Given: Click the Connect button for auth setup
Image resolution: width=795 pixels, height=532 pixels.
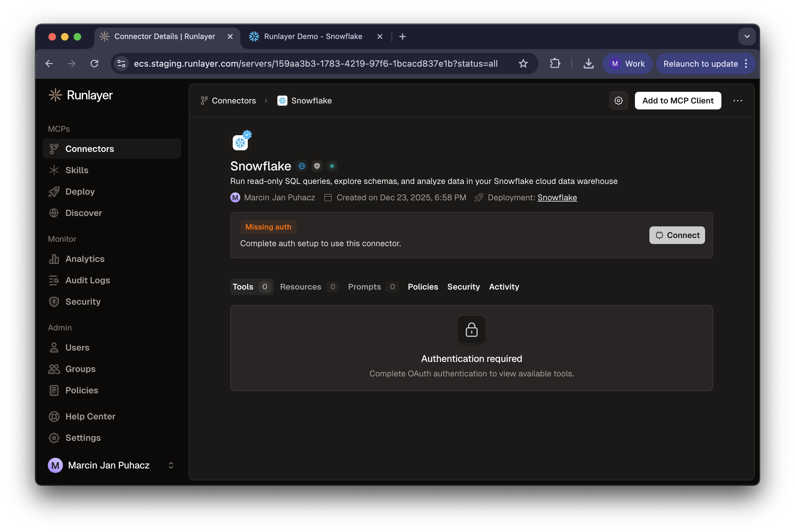Looking at the screenshot, I should [x=676, y=235].
